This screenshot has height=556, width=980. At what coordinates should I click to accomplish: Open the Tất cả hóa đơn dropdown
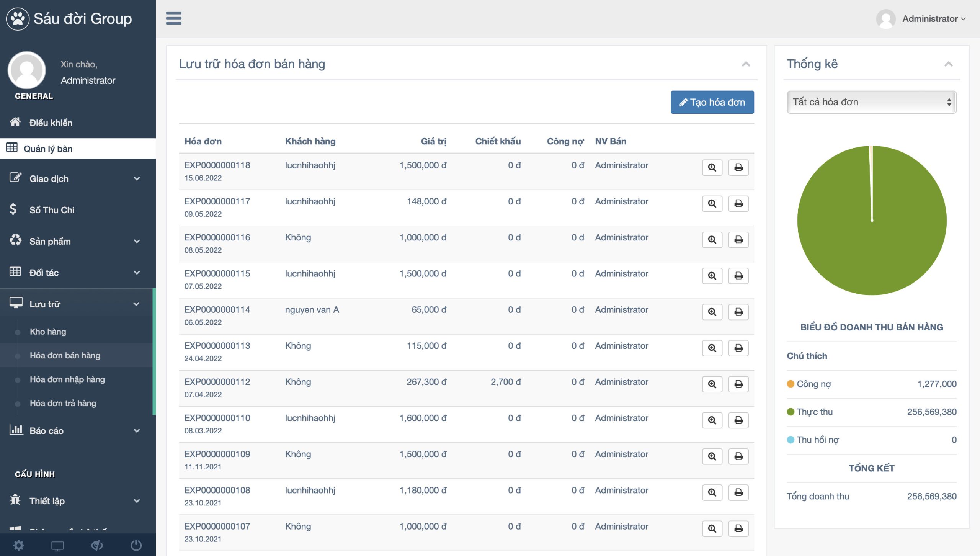coord(871,102)
